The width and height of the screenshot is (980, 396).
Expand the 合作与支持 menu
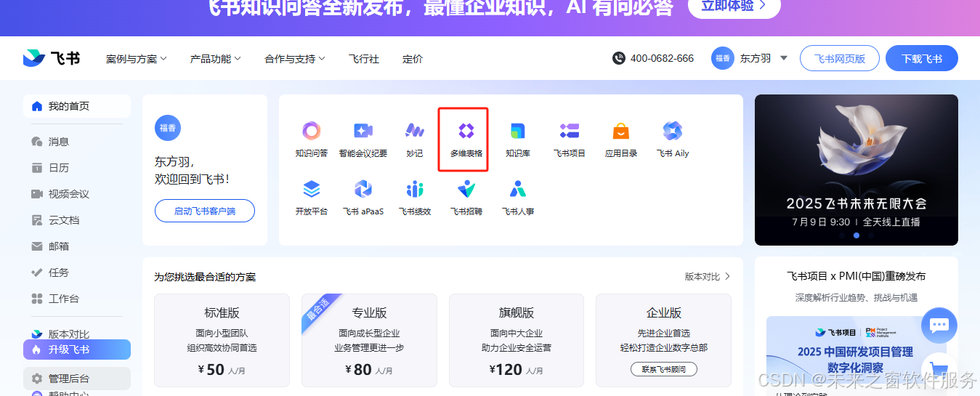295,59
